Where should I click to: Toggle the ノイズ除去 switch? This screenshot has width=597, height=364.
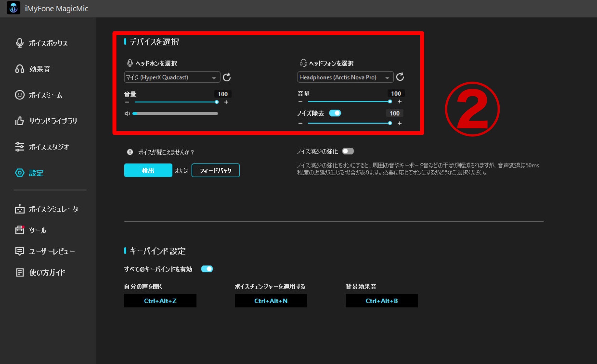(335, 113)
